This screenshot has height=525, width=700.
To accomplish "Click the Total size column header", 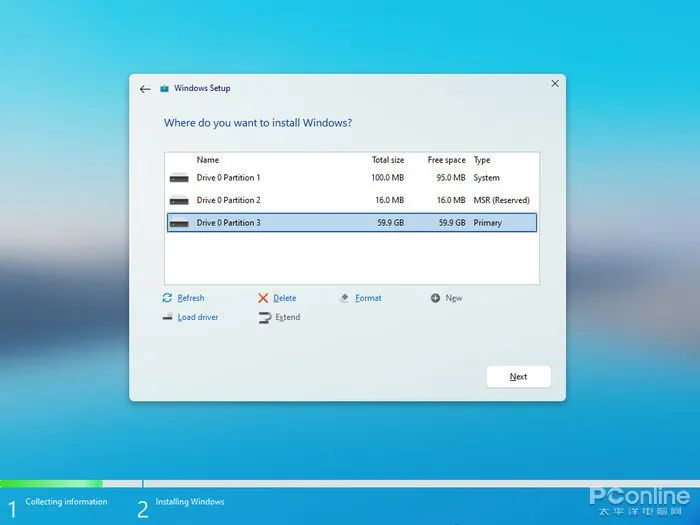I will (x=387, y=160).
